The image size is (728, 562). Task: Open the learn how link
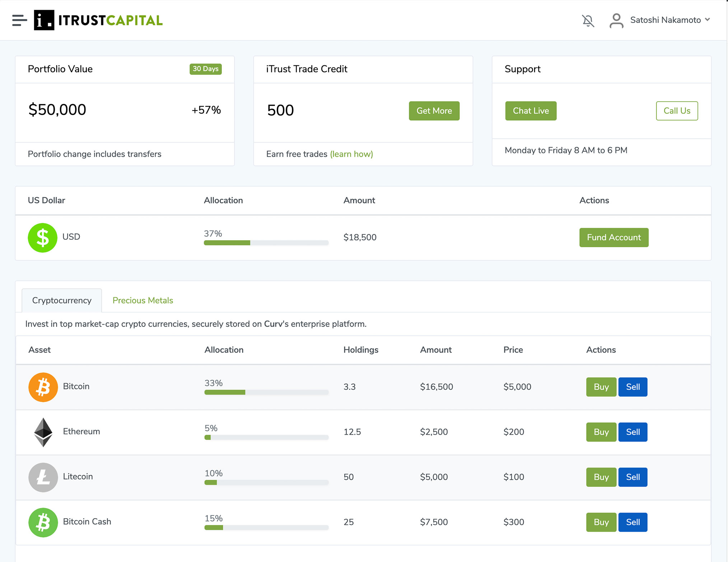pyautogui.click(x=351, y=154)
